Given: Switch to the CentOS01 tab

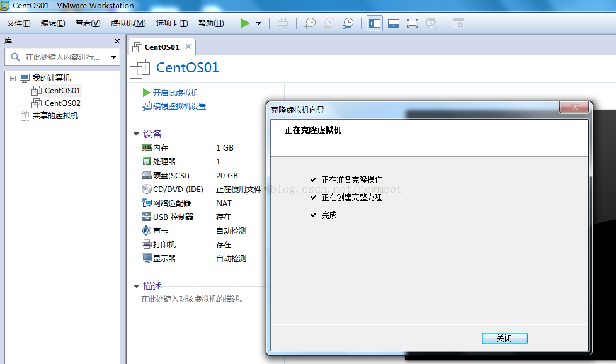Looking at the screenshot, I should pos(161,47).
